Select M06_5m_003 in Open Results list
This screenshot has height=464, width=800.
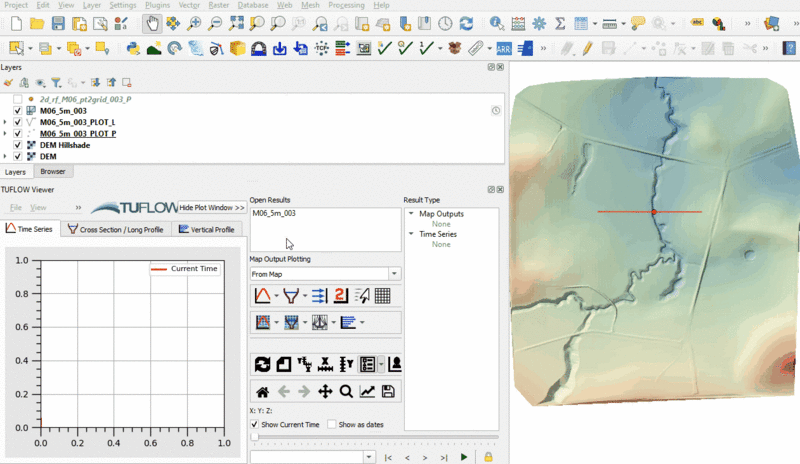point(274,213)
